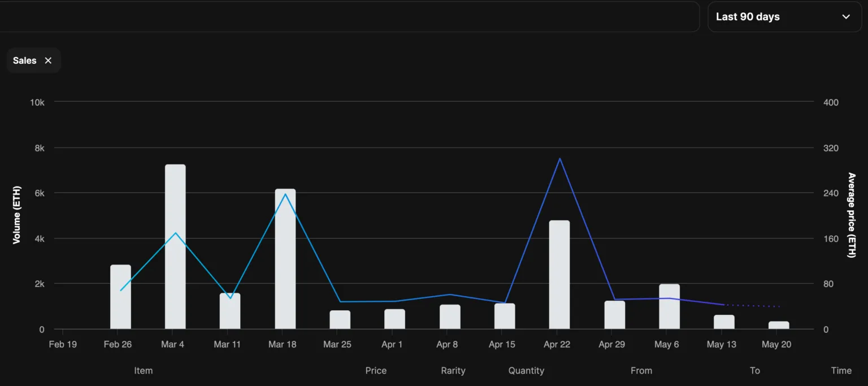Click the search input field at top
Viewport: 868px width, 386px height.
point(350,17)
